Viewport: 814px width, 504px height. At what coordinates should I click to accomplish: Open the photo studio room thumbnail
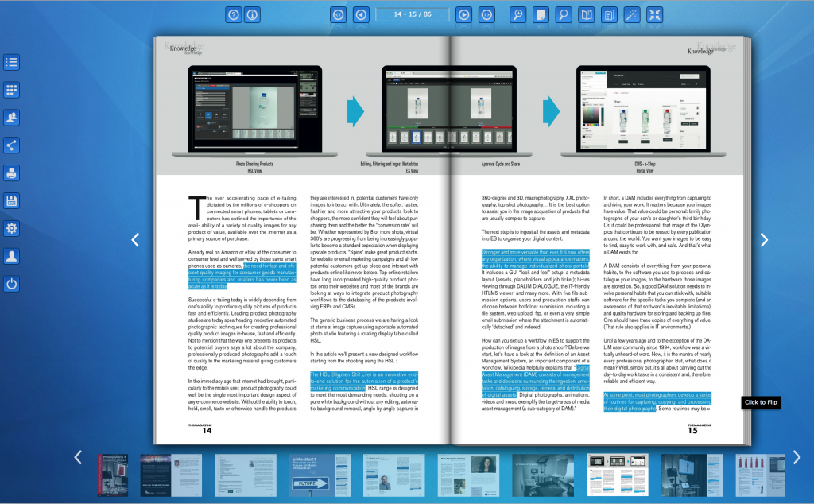[x=543, y=475]
